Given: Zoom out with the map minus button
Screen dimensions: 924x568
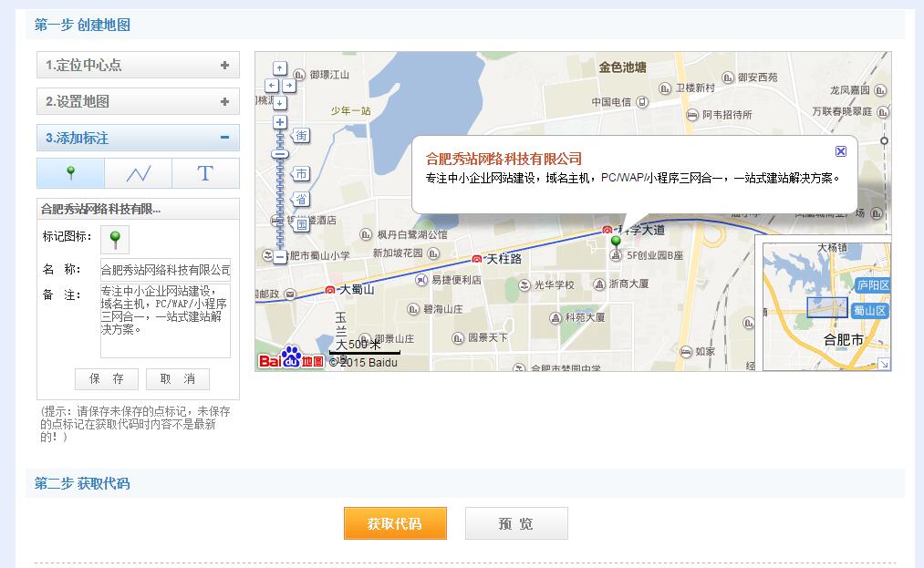Looking at the screenshot, I should pos(279,257).
